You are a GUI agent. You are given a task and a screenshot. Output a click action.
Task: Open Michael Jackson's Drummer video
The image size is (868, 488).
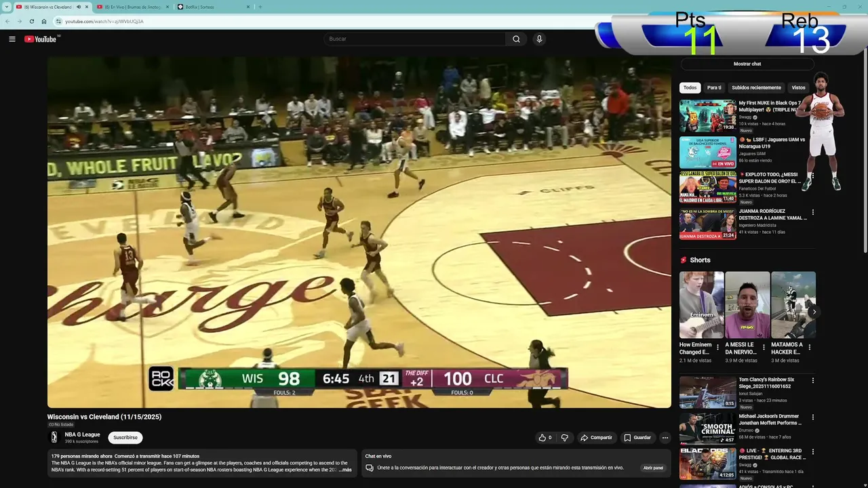[x=708, y=429]
